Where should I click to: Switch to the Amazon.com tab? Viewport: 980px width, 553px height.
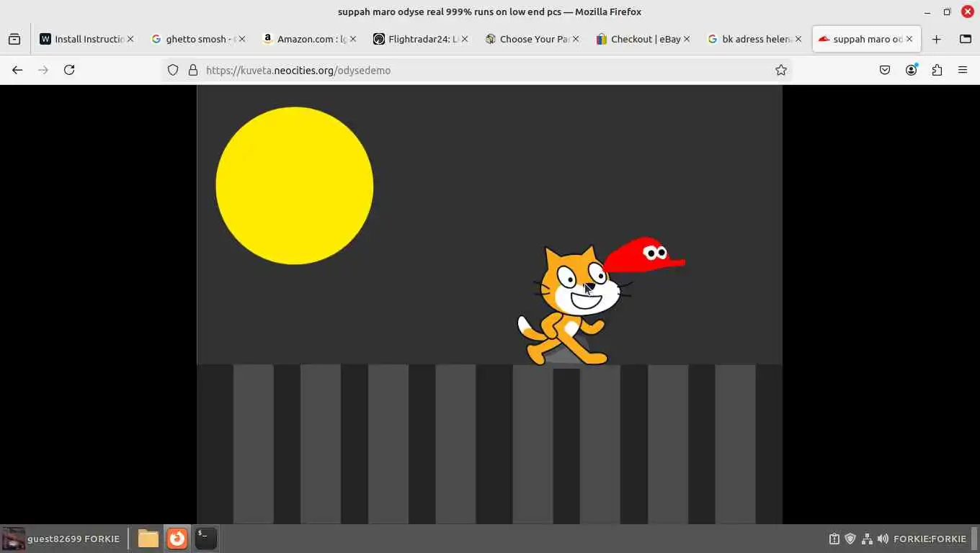tap(308, 39)
